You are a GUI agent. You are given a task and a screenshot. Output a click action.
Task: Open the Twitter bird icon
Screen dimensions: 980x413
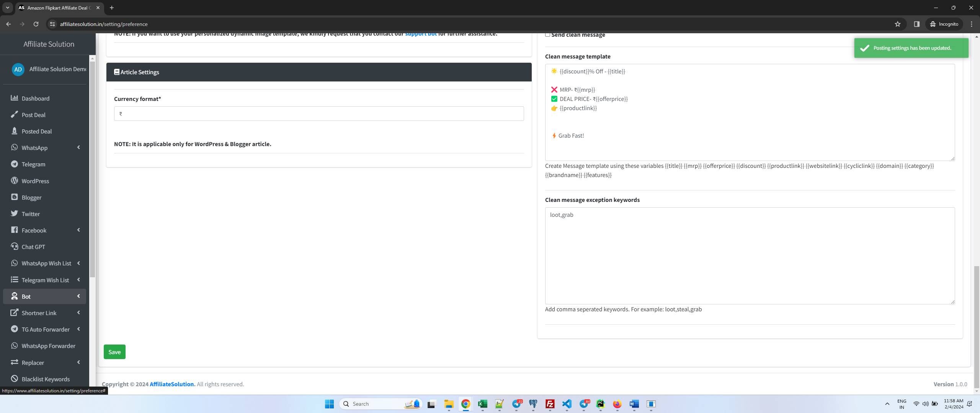coord(14,213)
